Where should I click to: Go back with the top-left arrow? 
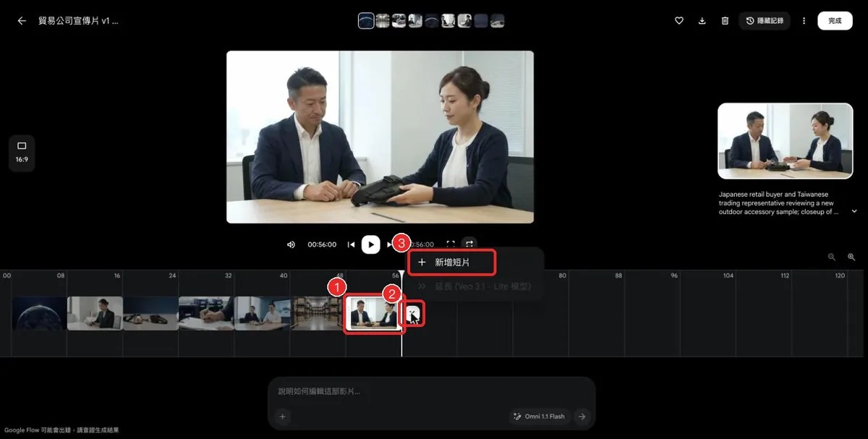tap(22, 21)
